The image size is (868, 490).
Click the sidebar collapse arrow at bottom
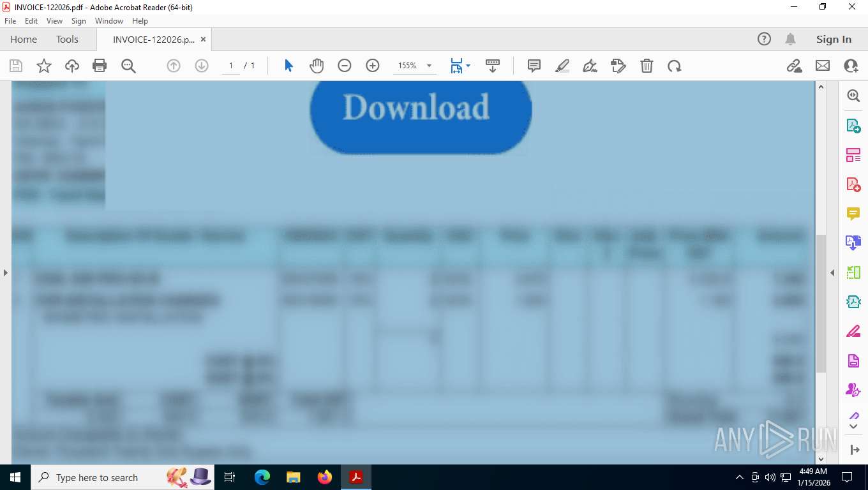click(x=855, y=450)
